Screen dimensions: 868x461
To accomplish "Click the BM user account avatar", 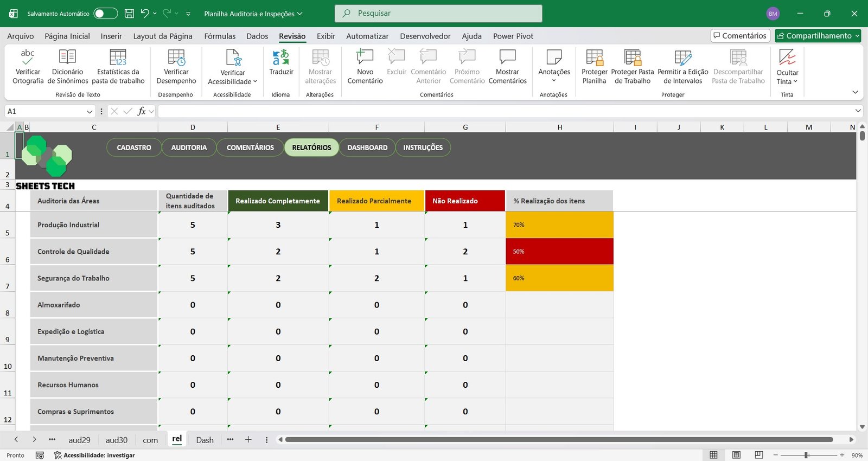I will tap(773, 14).
